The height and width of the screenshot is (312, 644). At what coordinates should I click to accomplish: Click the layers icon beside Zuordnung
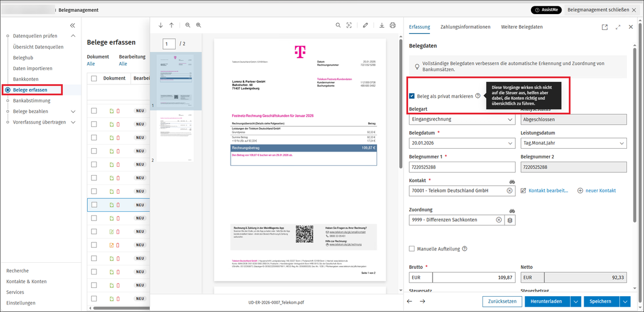coord(510,220)
